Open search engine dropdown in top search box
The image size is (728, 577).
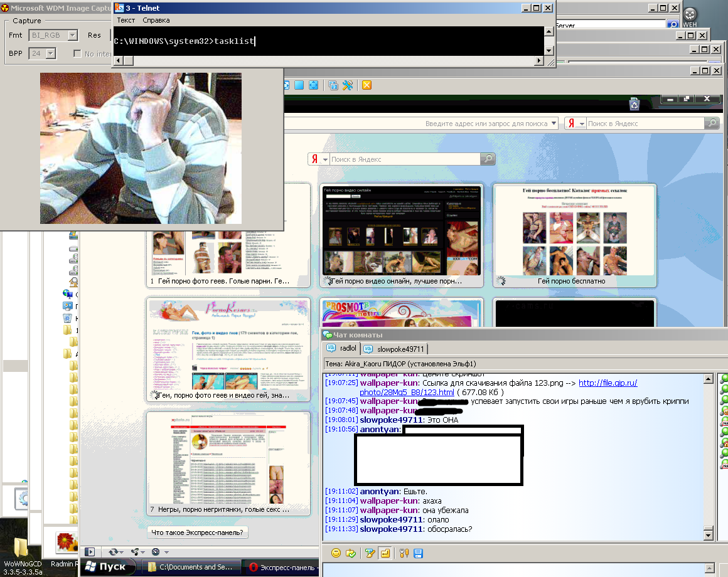[582, 124]
